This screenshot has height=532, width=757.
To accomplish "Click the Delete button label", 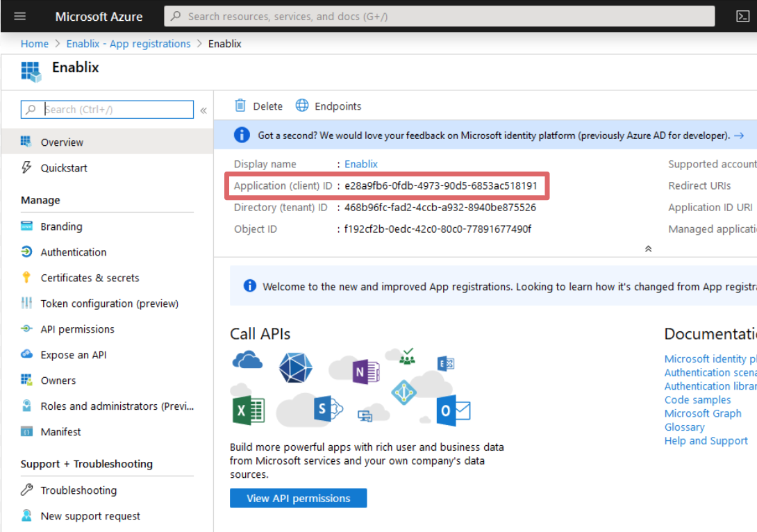I will pyautogui.click(x=267, y=106).
